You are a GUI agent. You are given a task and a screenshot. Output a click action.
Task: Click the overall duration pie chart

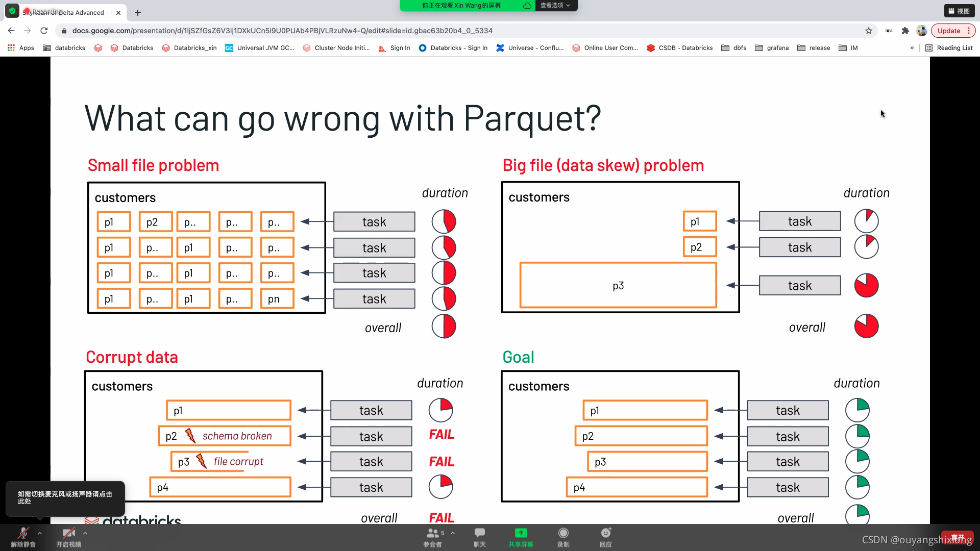[444, 327]
